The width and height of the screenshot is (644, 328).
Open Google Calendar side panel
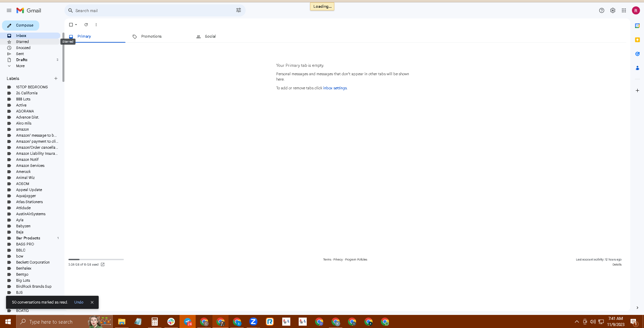[637, 26]
